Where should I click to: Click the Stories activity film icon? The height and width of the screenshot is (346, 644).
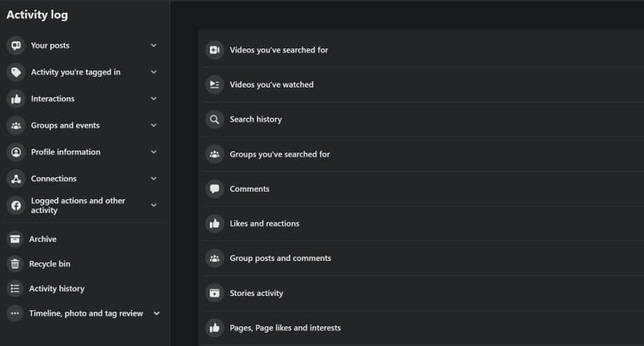[215, 293]
